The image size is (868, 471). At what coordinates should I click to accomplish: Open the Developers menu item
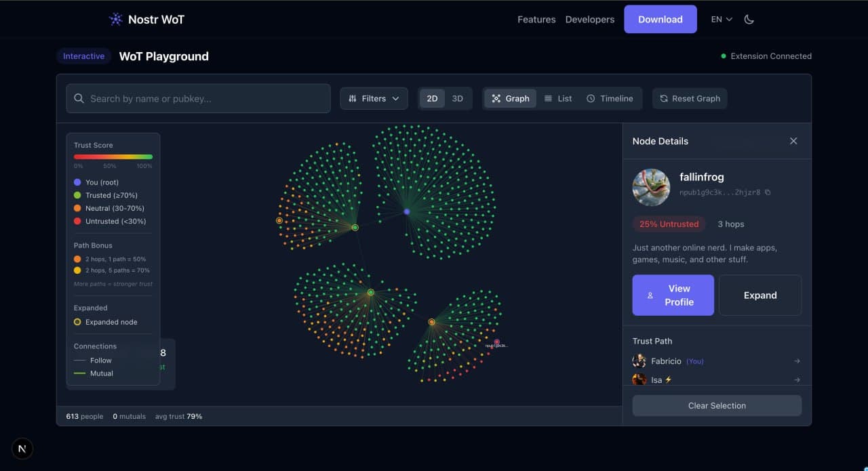[589, 20]
